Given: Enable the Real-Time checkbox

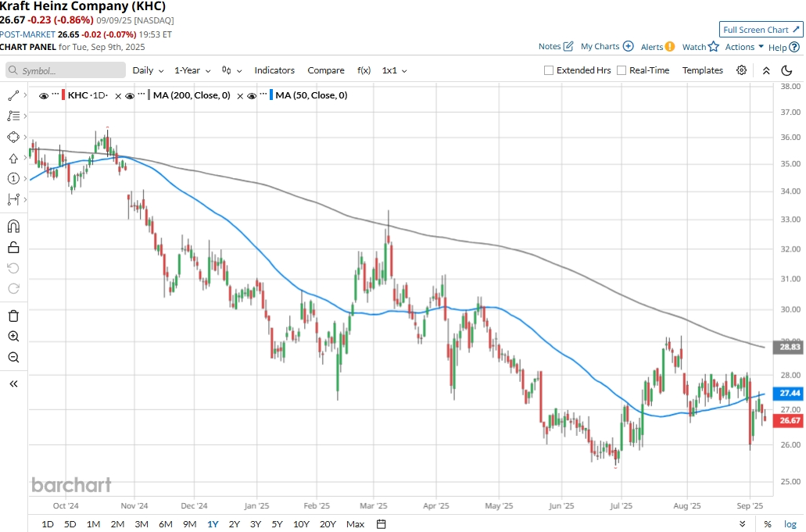Looking at the screenshot, I should coord(622,70).
